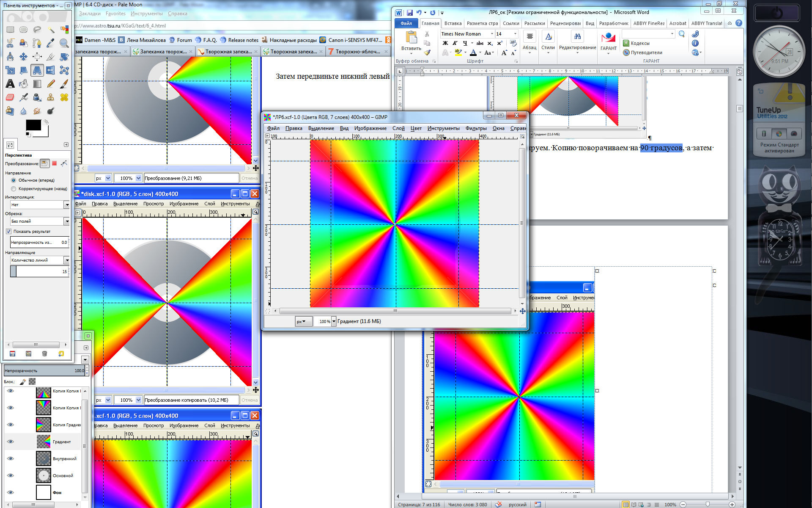812x508 pixels.
Task: Select the Clone stamp tool
Action: click(x=51, y=97)
